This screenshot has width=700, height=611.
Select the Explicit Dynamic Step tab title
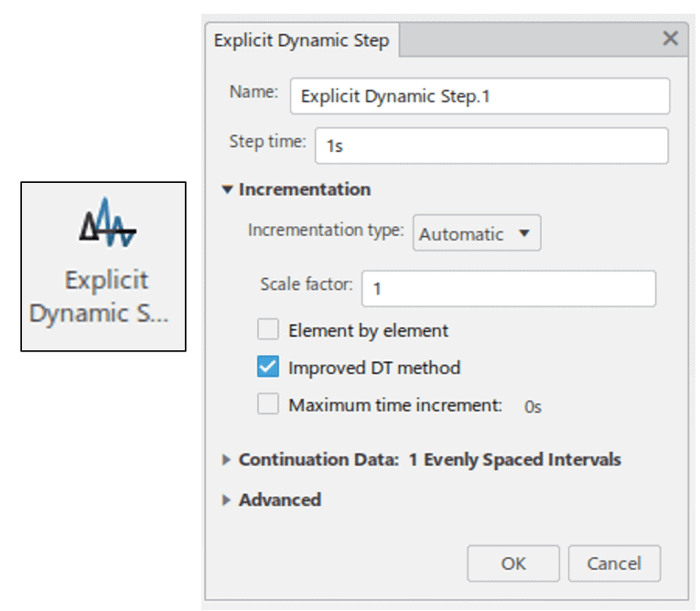point(301,40)
